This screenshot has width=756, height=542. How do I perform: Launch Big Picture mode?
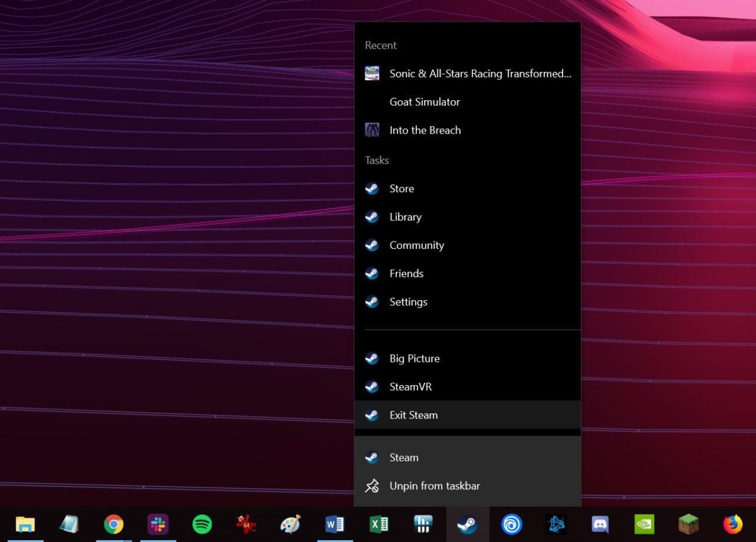(467, 359)
